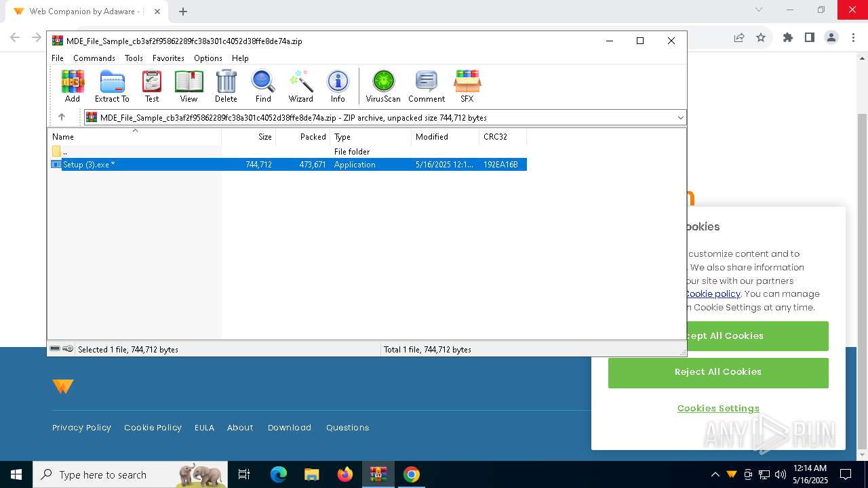Open Chrome profile avatar

point(831,38)
